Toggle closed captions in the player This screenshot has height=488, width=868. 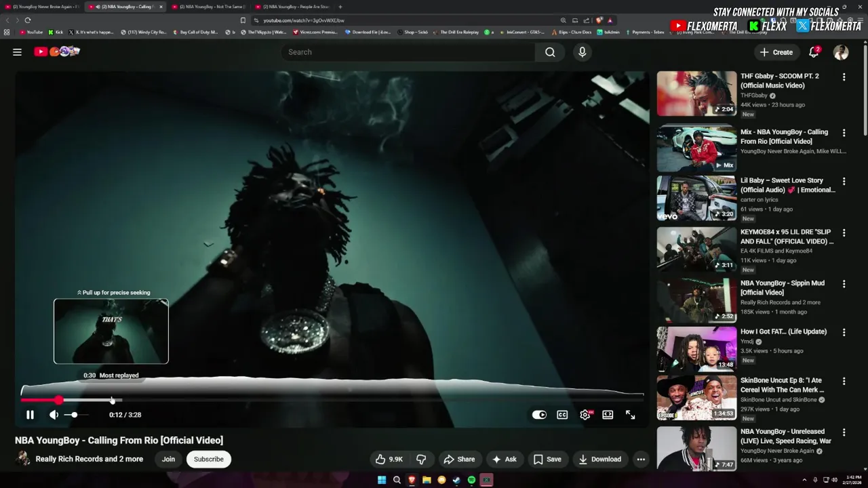tap(562, 415)
